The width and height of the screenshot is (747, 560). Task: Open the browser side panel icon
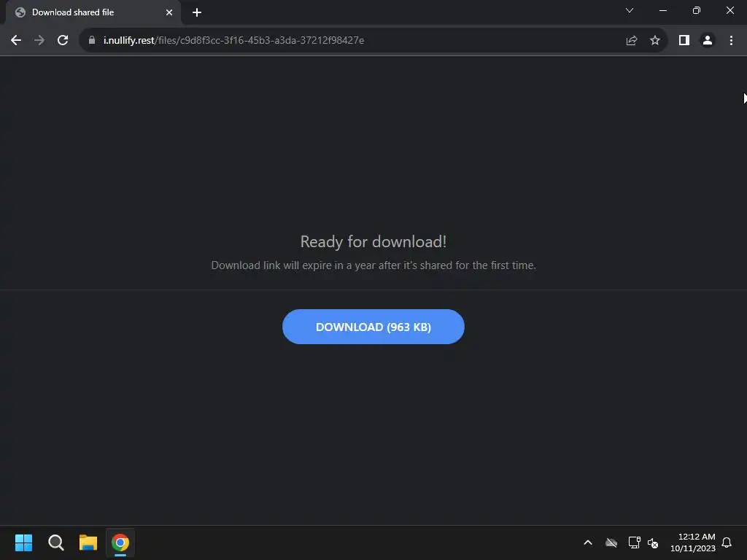click(x=684, y=41)
